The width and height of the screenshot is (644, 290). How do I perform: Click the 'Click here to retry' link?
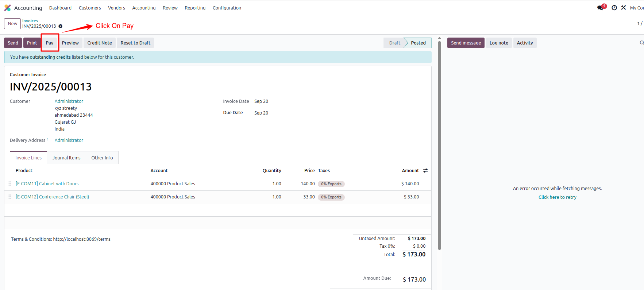pyautogui.click(x=557, y=197)
